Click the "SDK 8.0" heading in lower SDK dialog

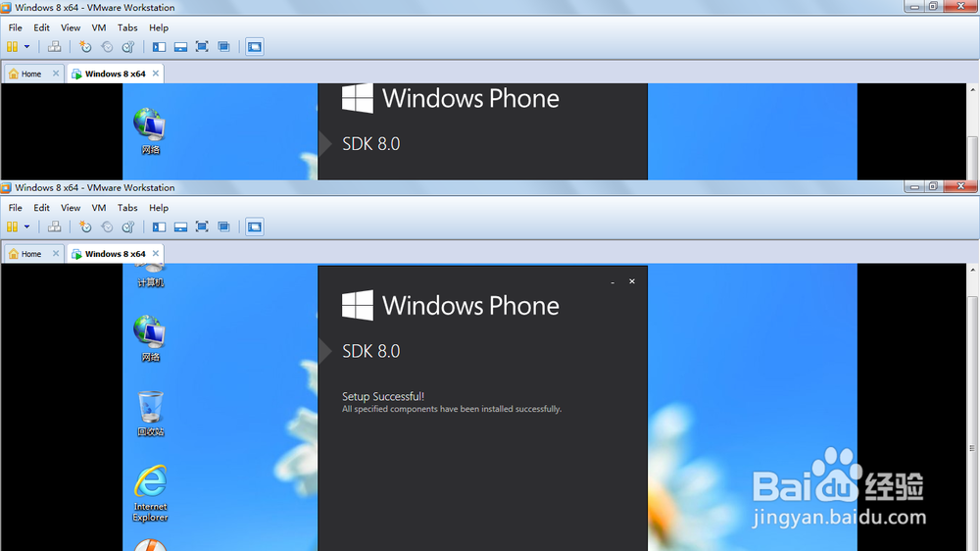(x=370, y=351)
